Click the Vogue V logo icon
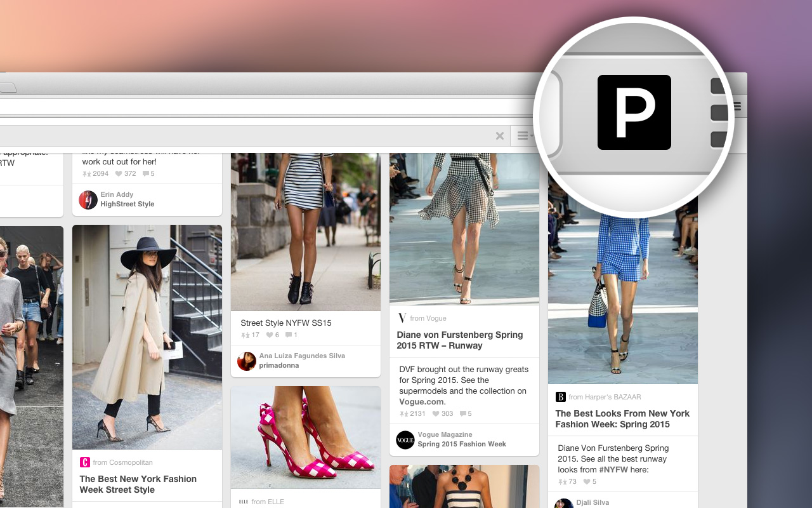The image size is (812, 508). tap(402, 318)
